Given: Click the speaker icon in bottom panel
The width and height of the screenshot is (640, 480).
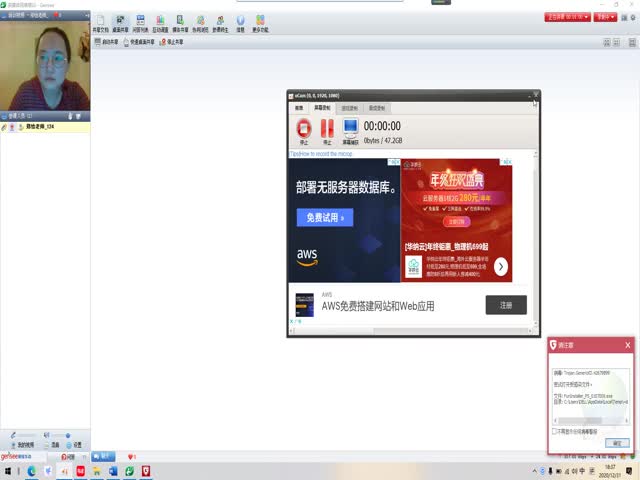Looking at the screenshot, I should pos(47,435).
